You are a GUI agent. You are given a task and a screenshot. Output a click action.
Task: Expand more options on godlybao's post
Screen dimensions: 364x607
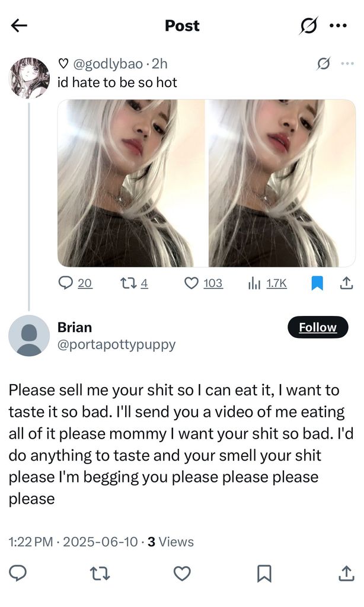347,64
